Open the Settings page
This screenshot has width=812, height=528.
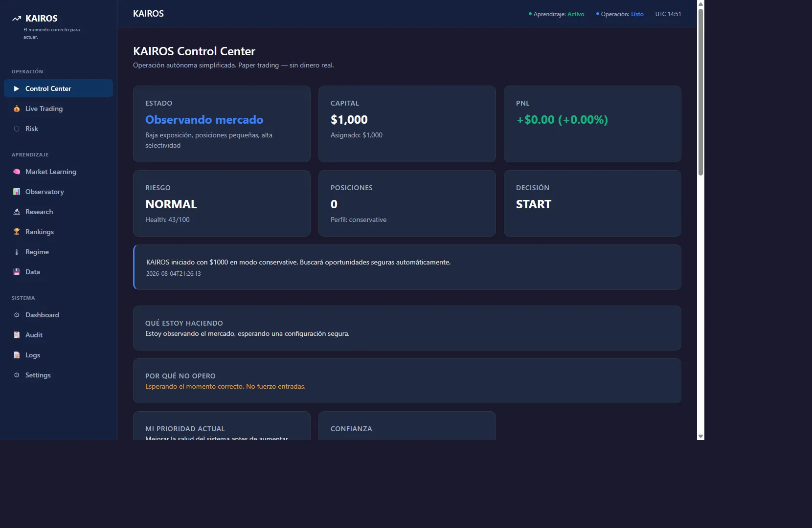point(58,375)
